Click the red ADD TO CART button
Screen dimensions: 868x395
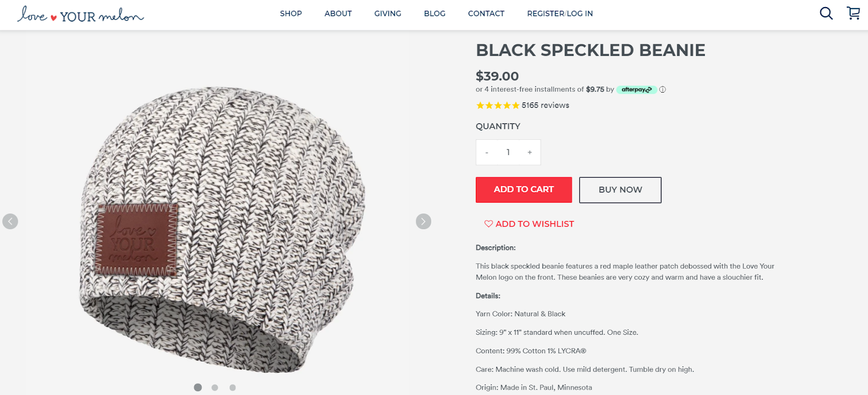(x=524, y=190)
